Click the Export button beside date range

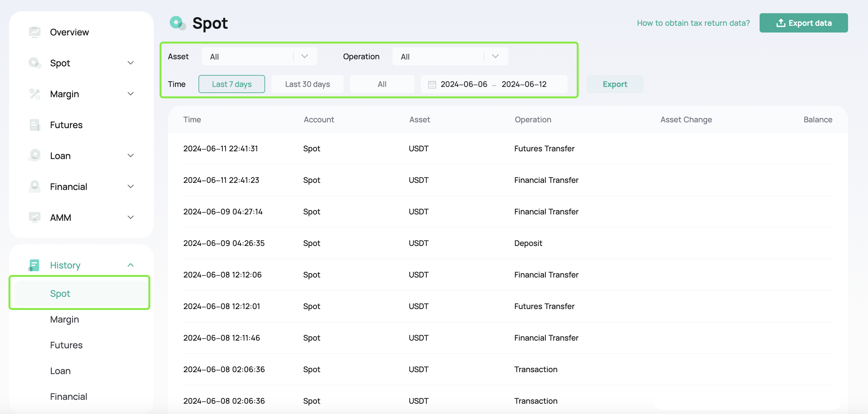[615, 84]
